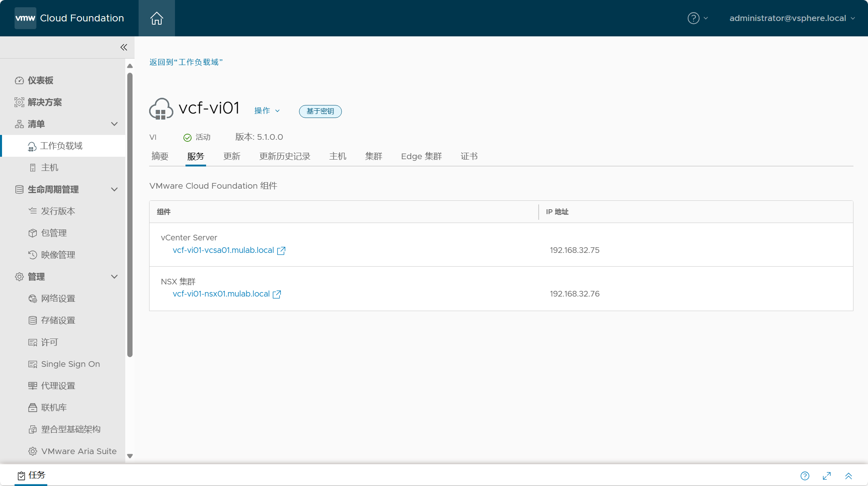Viewport: 868px width, 486px height.
Task: Click the 解决方案 solutions icon
Action: (x=19, y=102)
